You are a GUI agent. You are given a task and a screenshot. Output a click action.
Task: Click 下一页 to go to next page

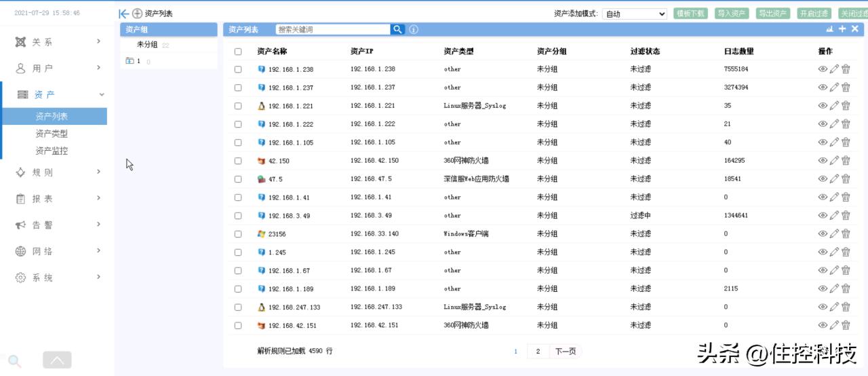click(566, 351)
